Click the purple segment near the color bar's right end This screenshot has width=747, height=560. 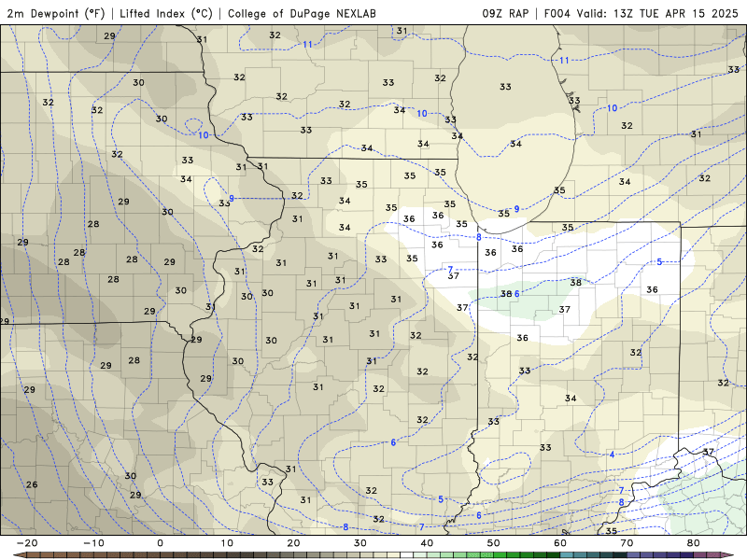point(687,555)
